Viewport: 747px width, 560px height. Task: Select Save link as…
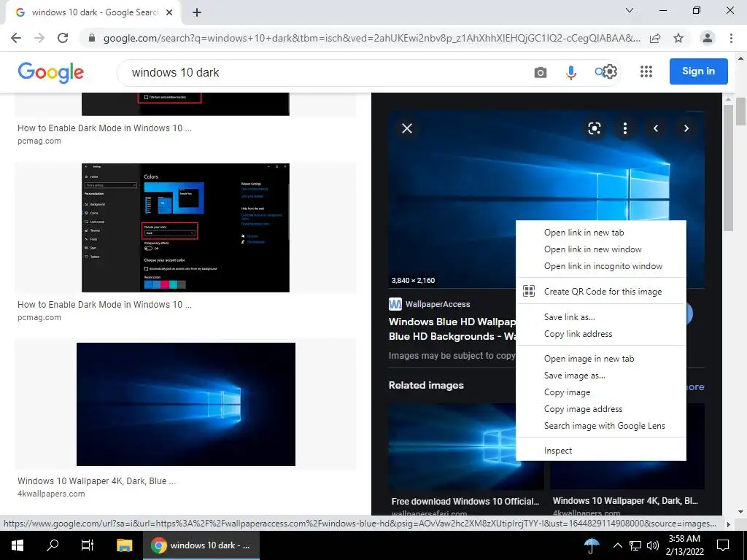[x=601, y=317]
